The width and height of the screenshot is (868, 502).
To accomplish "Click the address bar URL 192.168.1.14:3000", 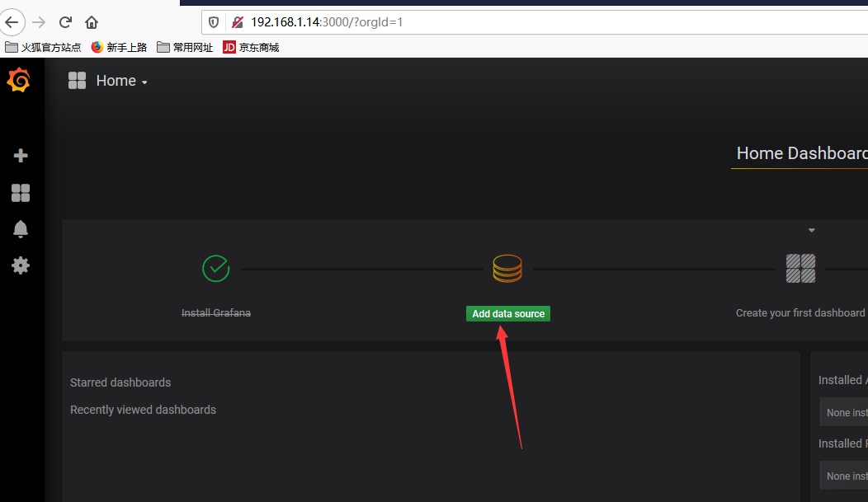I will [x=327, y=22].
